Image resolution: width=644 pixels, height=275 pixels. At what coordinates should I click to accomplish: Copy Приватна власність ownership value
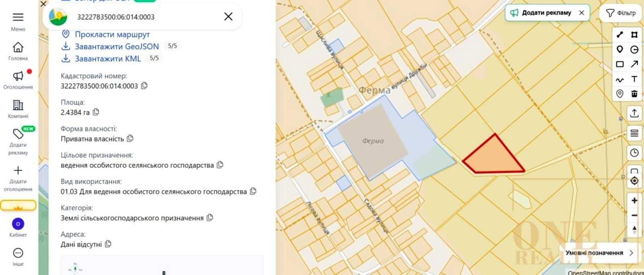tap(130, 138)
